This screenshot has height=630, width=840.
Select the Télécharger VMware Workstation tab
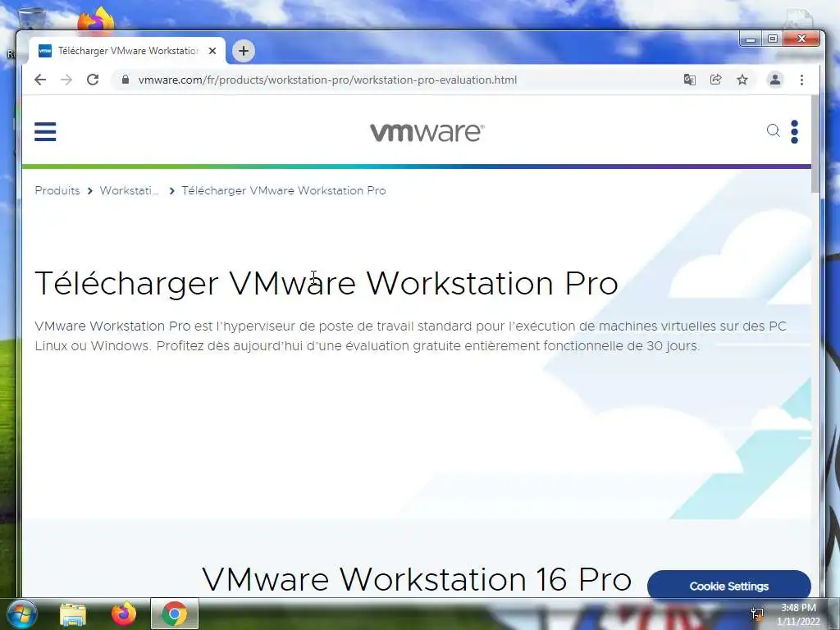(x=127, y=51)
